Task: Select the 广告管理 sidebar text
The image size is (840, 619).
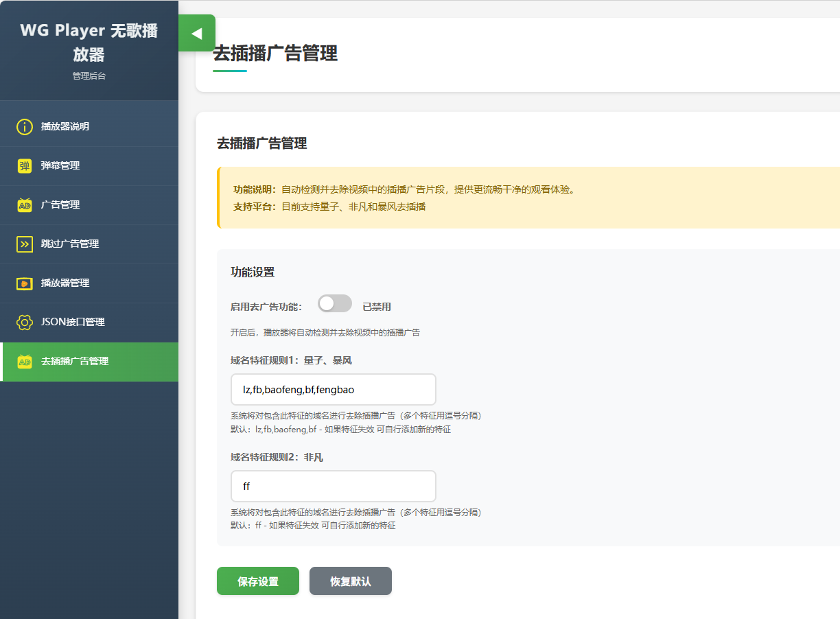Action: [x=60, y=205]
